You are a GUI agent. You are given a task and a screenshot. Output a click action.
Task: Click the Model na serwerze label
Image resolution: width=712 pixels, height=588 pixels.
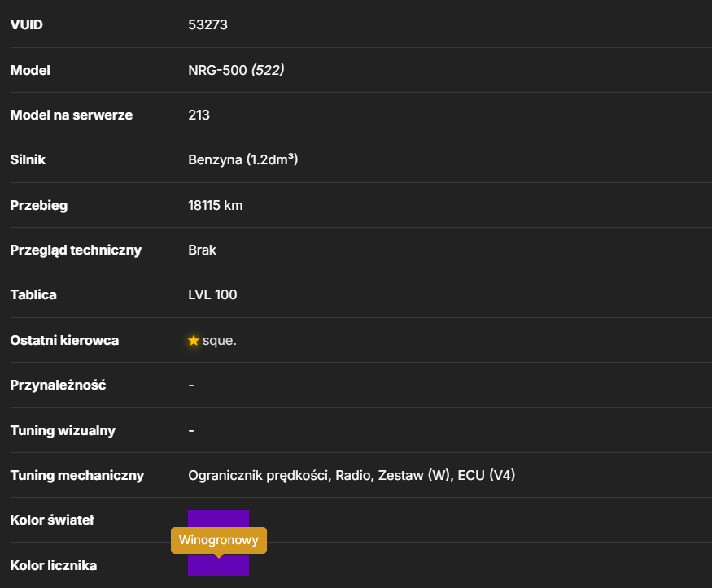tap(72, 115)
